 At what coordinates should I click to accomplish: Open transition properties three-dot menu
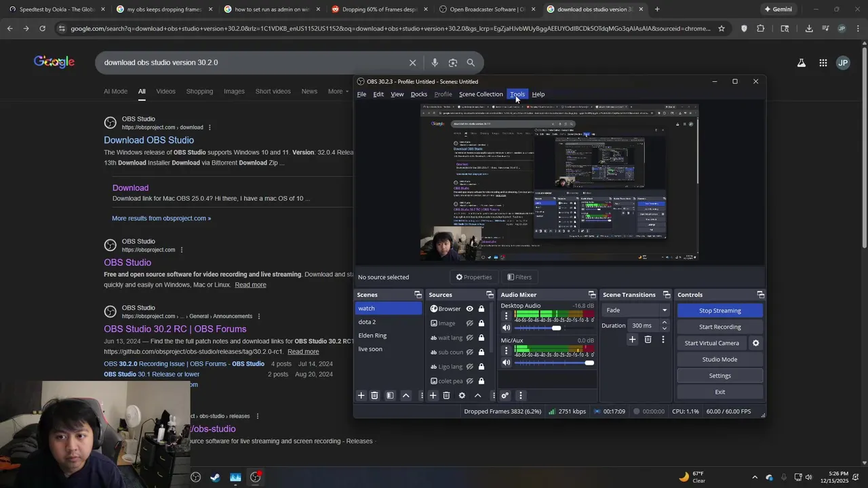coord(663,340)
